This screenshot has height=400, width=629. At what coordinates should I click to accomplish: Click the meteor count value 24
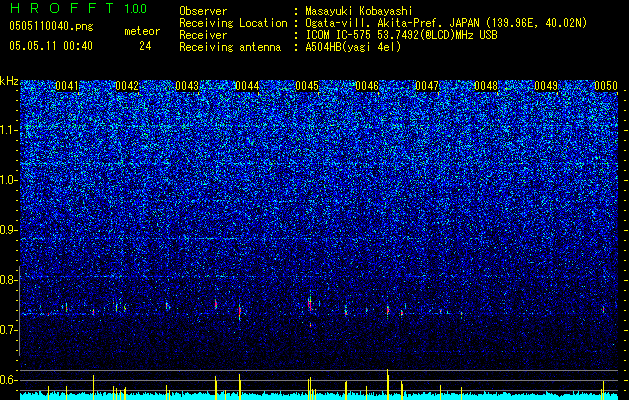(145, 46)
